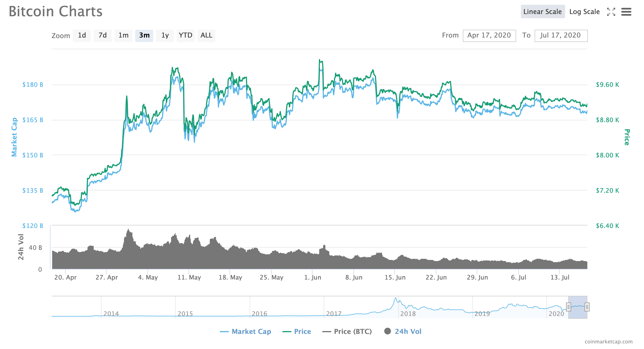Image resolution: width=644 pixels, height=349 pixels.
Task: Switch to Log Scale
Action: tap(584, 12)
